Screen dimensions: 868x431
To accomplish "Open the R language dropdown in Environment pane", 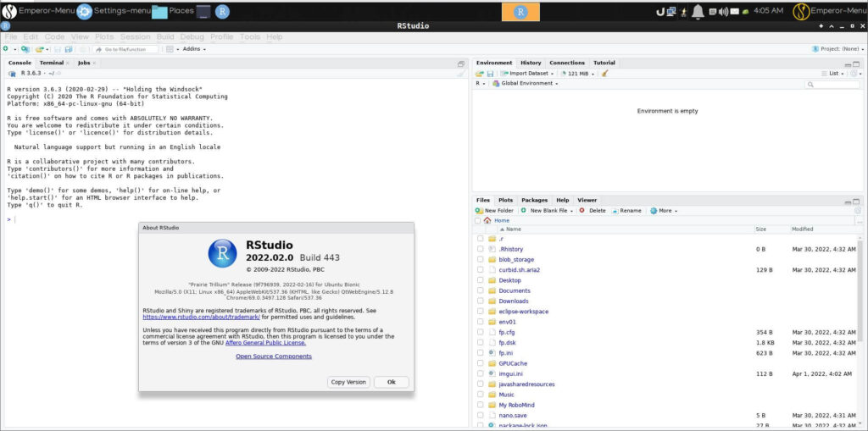I will coord(481,84).
